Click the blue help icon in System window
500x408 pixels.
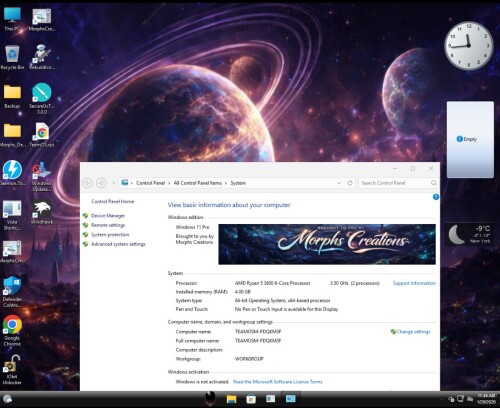tap(436, 197)
